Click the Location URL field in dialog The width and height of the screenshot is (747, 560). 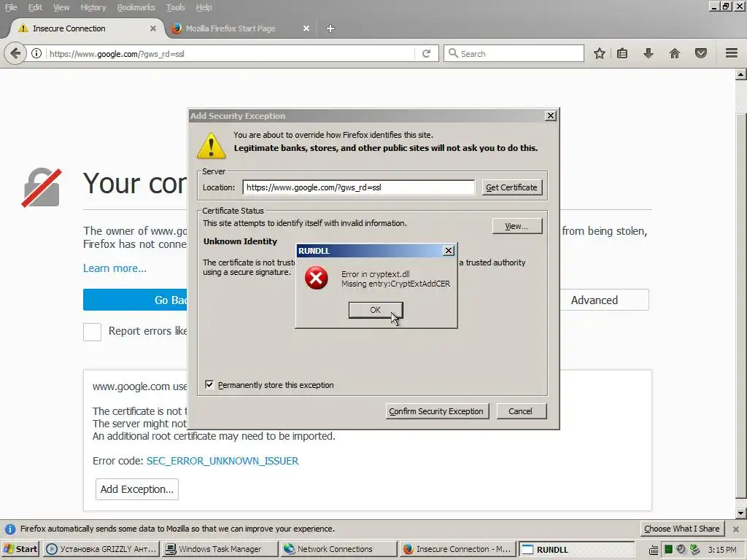pyautogui.click(x=359, y=187)
